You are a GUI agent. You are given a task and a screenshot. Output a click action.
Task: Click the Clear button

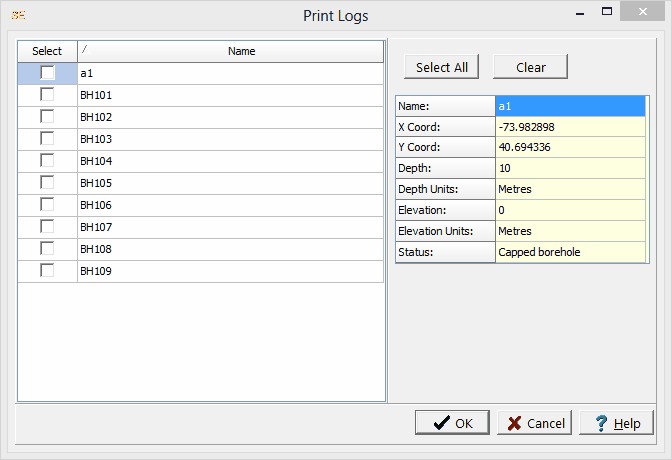[530, 67]
